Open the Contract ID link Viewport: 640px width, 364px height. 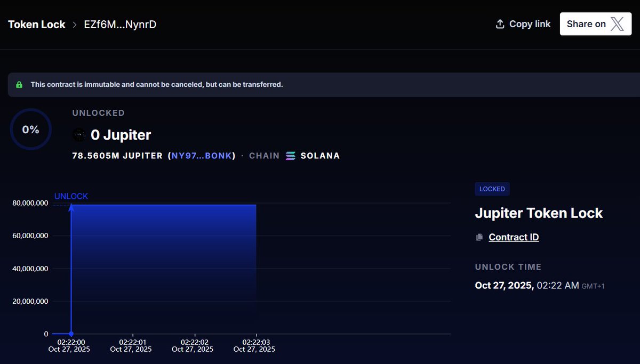514,237
